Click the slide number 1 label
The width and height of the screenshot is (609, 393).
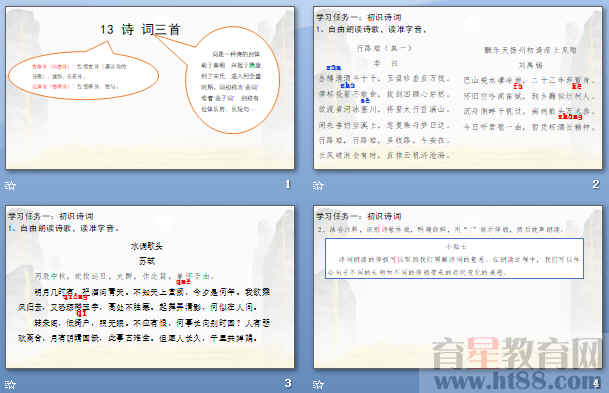287,184
